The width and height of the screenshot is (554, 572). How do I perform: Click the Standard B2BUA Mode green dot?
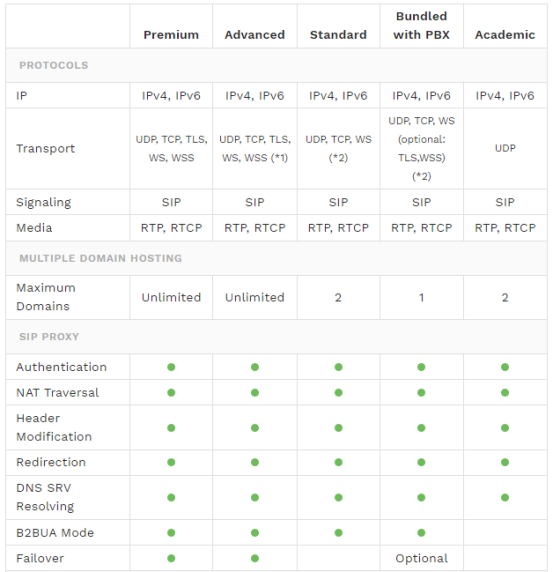coord(338,533)
